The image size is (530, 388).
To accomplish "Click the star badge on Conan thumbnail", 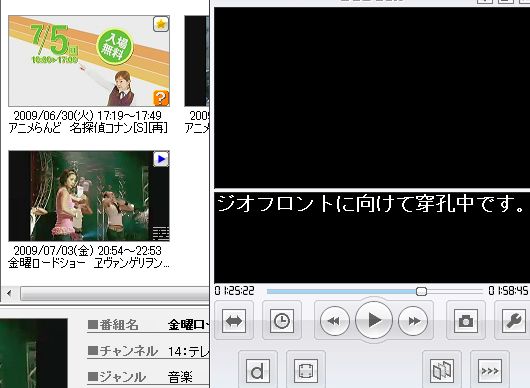I will click(161, 24).
